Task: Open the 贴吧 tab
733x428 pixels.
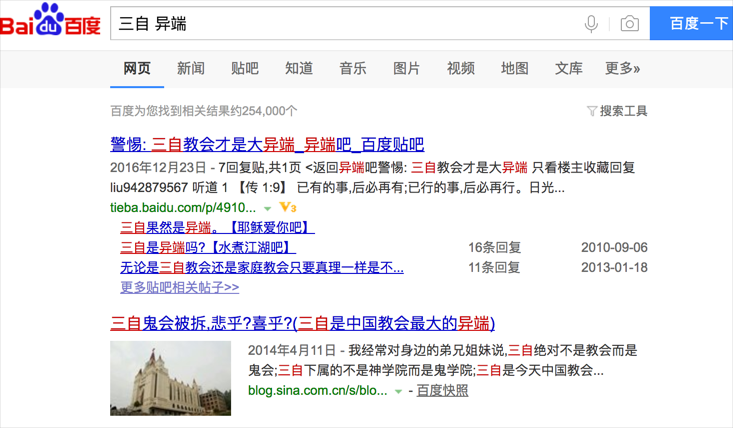Action: [x=245, y=68]
